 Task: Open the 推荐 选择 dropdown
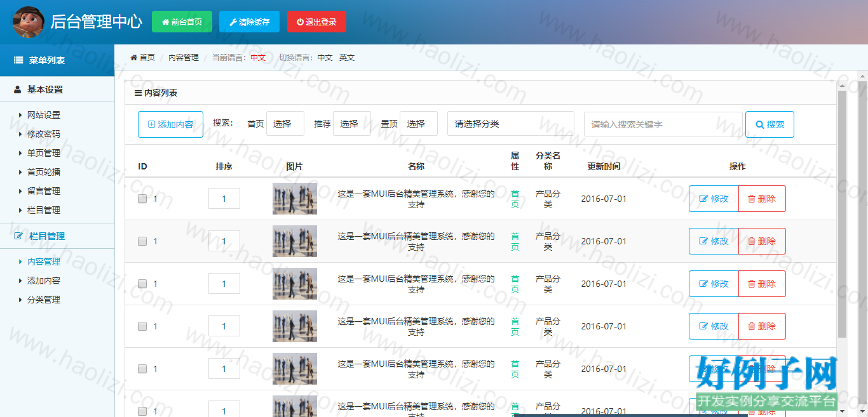click(351, 124)
